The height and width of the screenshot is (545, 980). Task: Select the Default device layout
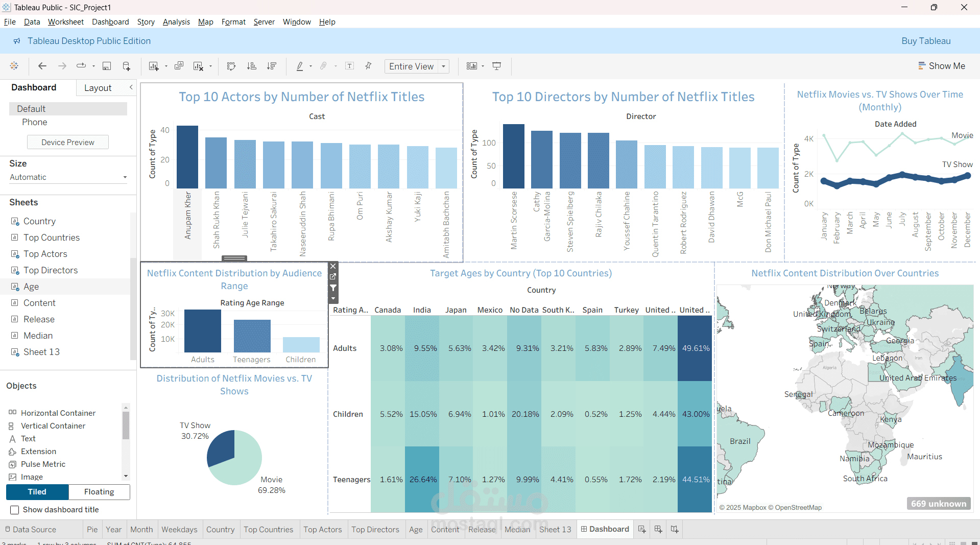(68, 109)
